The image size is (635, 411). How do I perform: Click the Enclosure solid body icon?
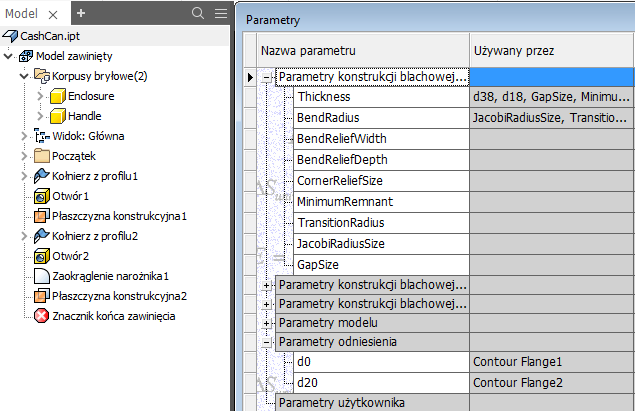(59, 96)
